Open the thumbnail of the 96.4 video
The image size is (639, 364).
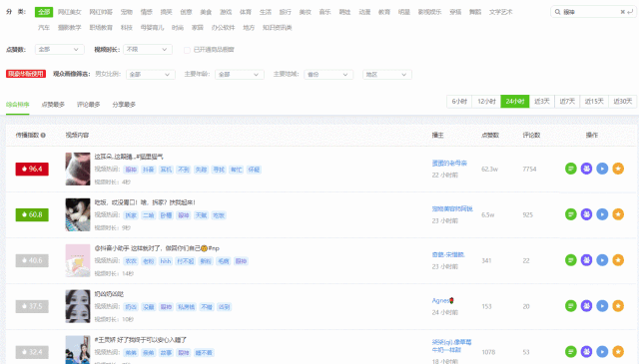[78, 169]
